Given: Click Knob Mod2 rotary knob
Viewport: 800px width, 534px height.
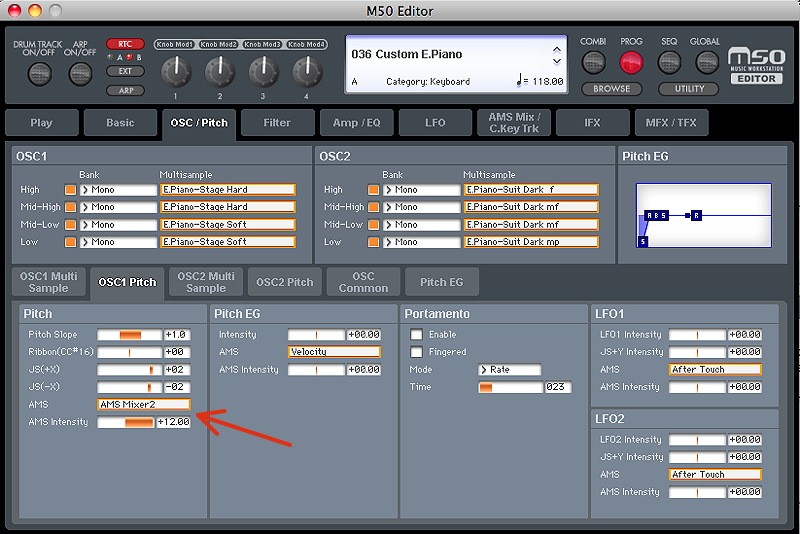Looking at the screenshot, I should [x=219, y=71].
